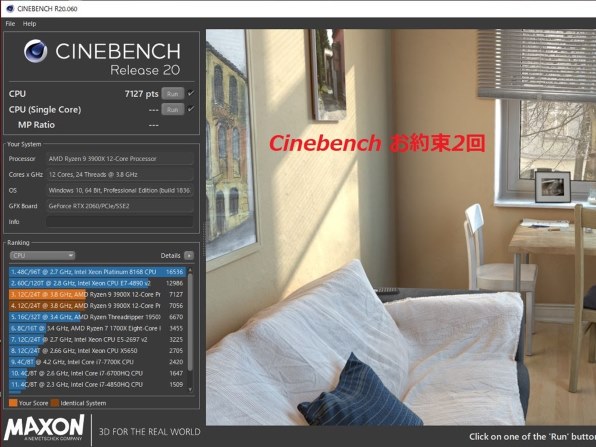Click the Details plus icon
This screenshot has height=447, width=596.
coord(189,255)
